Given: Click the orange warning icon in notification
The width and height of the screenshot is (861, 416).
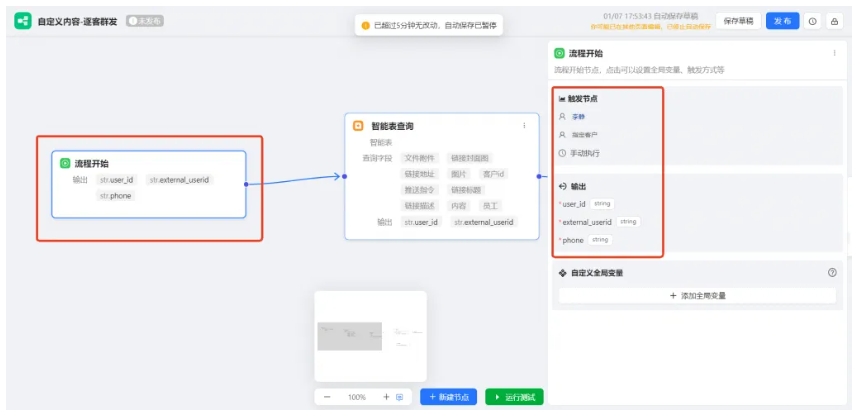Looking at the screenshot, I should click(366, 25).
